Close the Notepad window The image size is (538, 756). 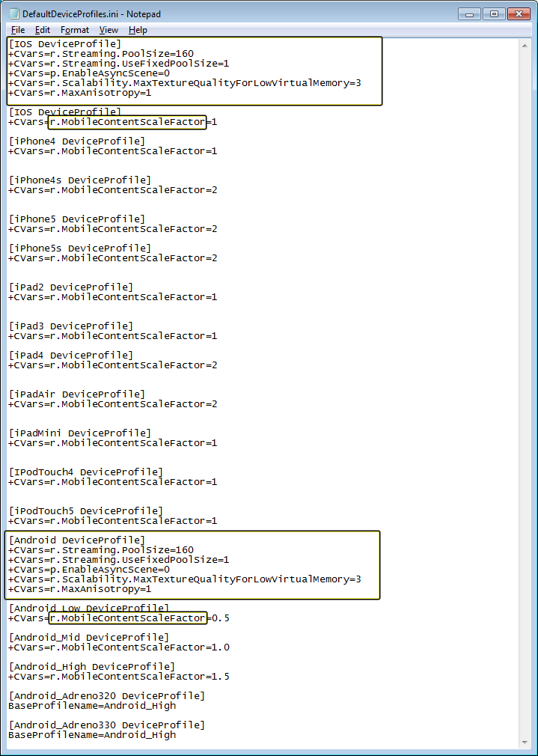[519, 13]
